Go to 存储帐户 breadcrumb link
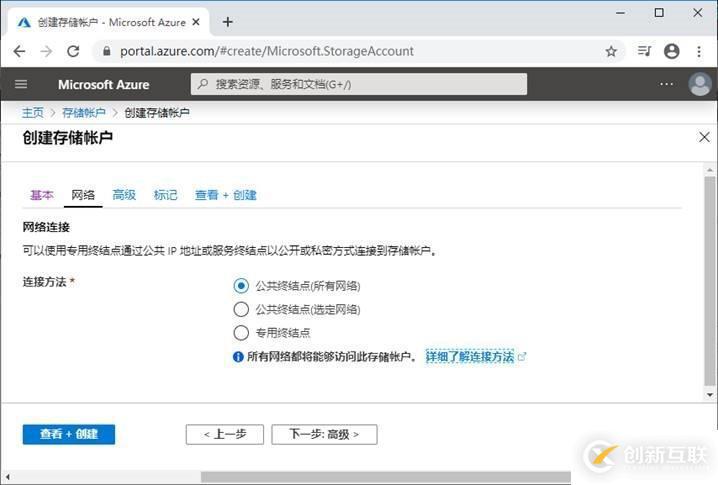Screen dimensions: 718x485 83,113
